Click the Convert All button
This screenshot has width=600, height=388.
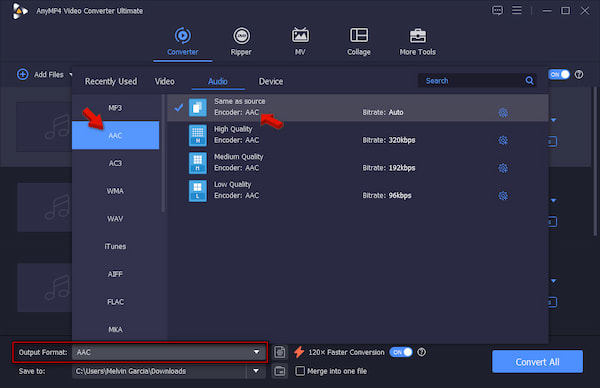[537, 362]
